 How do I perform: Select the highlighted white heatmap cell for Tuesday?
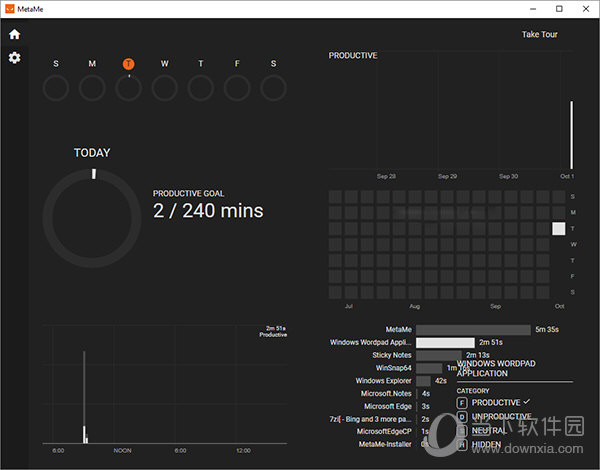coord(559,228)
